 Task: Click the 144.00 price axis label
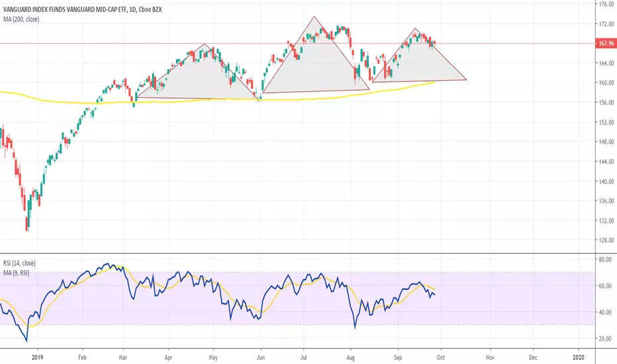click(x=606, y=161)
